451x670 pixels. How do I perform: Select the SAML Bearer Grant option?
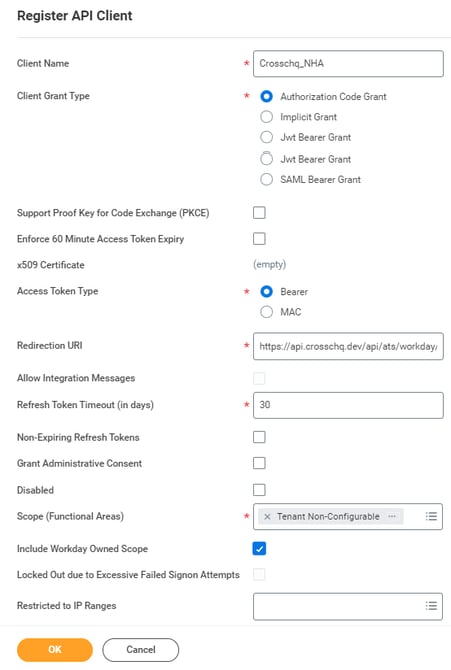point(266,179)
